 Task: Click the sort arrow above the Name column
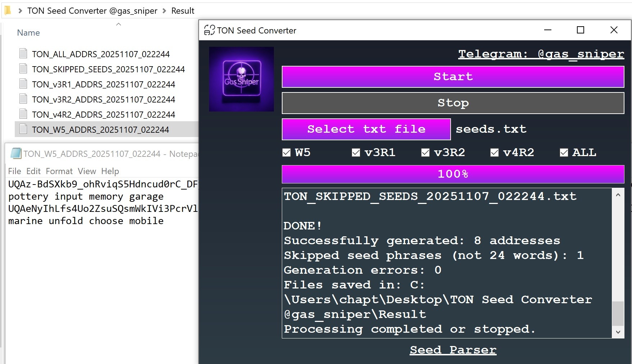tap(118, 24)
